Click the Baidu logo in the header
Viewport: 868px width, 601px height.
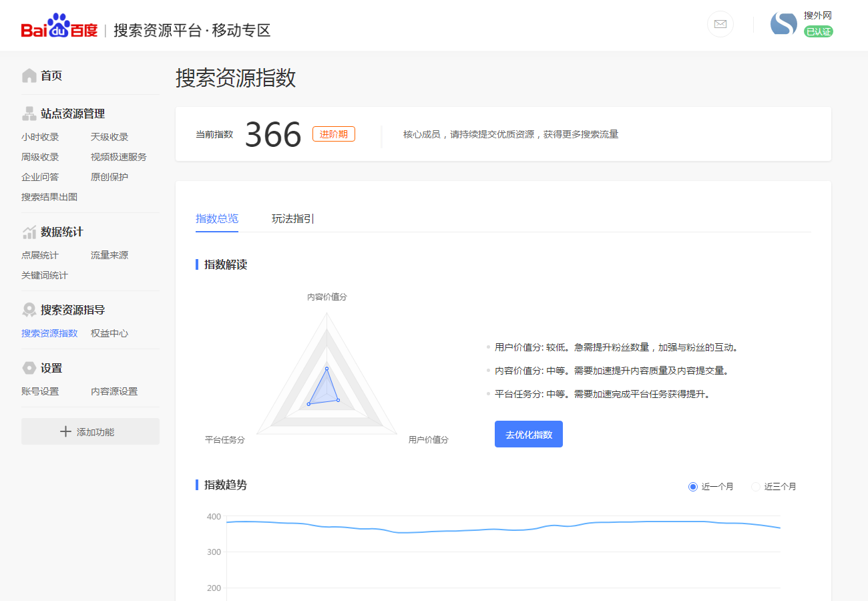coord(59,25)
